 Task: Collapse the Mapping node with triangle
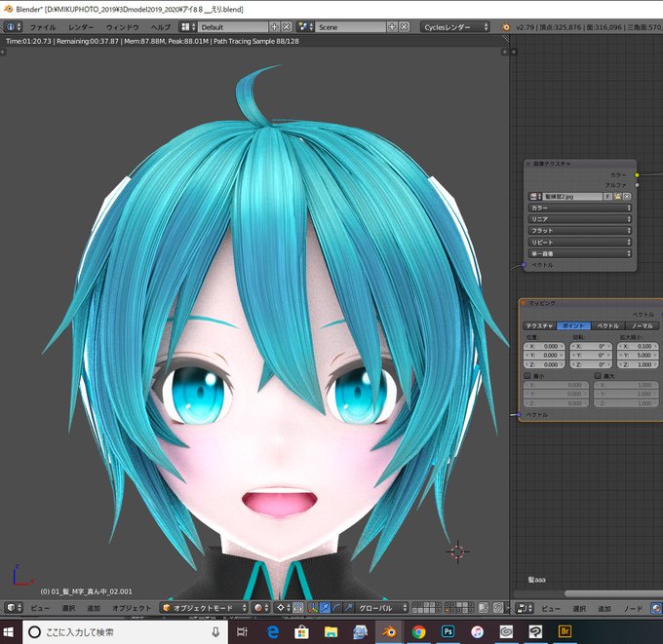click(x=524, y=303)
